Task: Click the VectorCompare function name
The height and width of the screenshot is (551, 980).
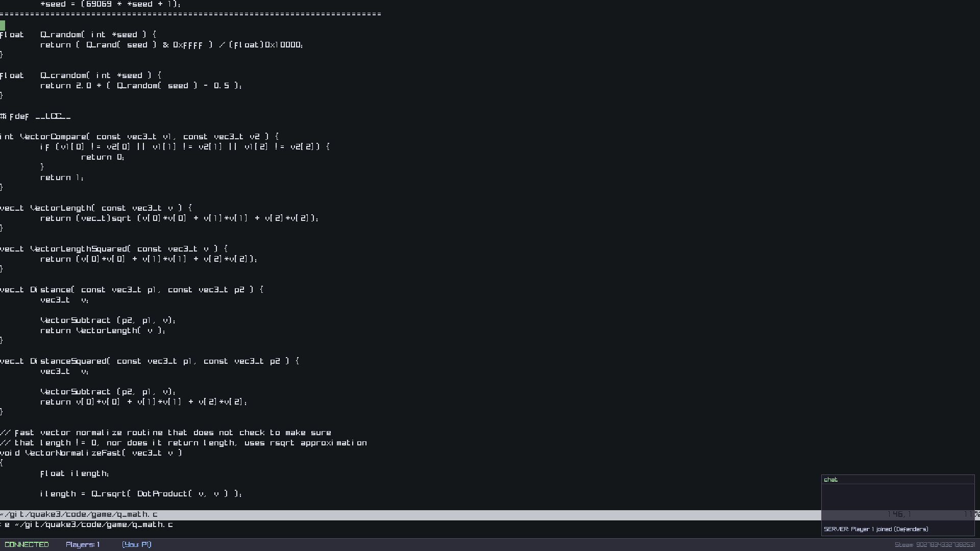Action: 53,136
